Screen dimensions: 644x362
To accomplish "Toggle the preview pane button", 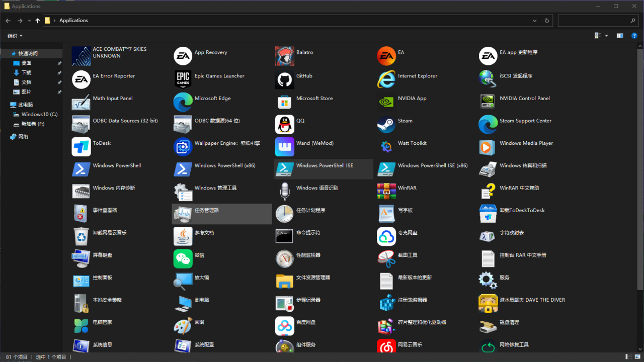I will (x=620, y=36).
